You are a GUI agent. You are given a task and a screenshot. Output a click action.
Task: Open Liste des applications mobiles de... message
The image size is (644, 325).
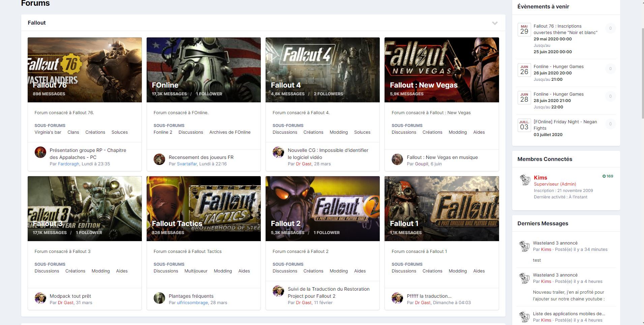[569, 314]
